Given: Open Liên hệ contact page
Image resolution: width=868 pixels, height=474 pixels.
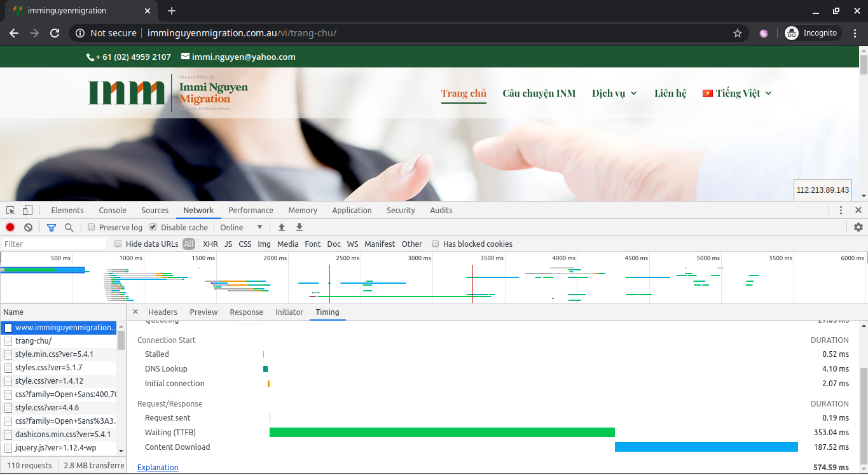Looking at the screenshot, I should pos(670,93).
